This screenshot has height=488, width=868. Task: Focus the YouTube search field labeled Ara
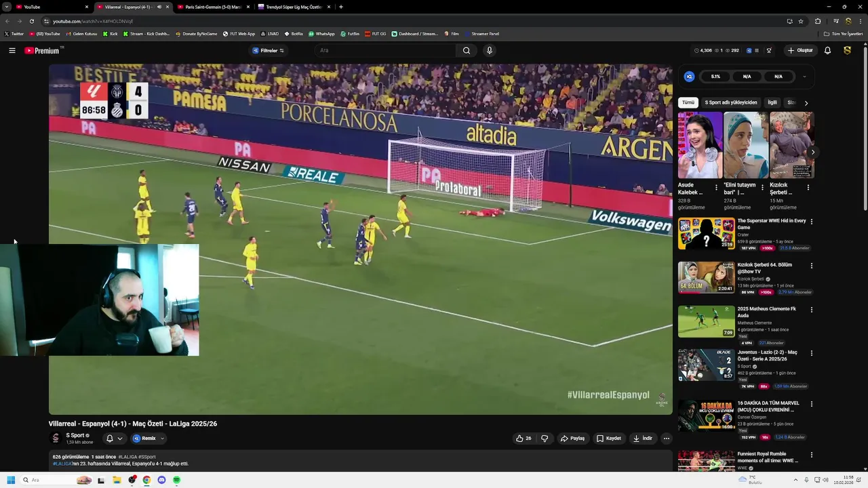pos(386,50)
